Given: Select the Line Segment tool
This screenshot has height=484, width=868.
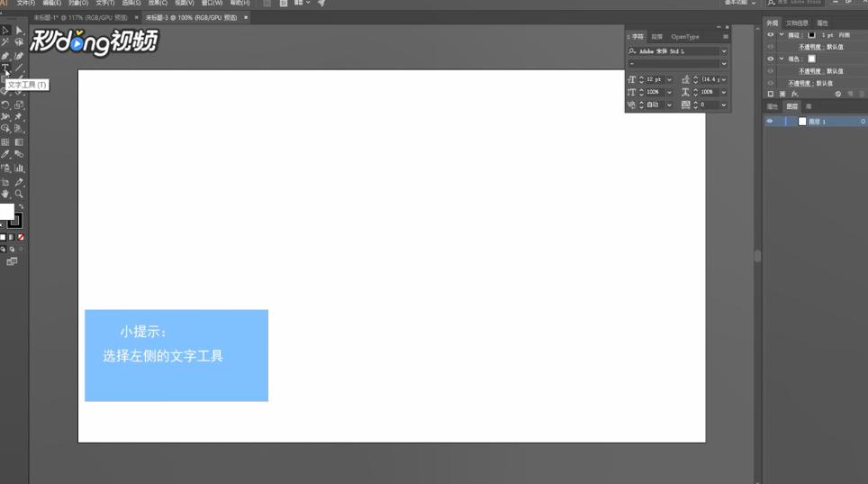Looking at the screenshot, I should [x=19, y=68].
